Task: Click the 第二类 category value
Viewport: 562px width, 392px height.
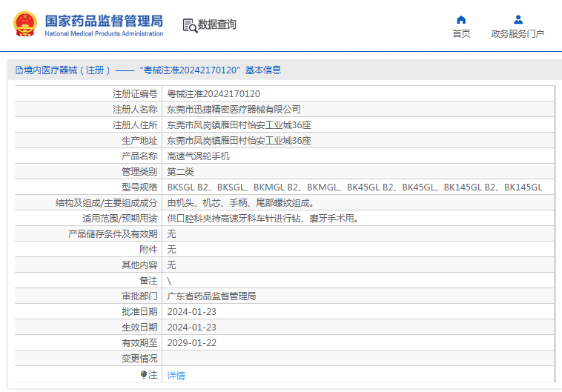Action: [180, 172]
